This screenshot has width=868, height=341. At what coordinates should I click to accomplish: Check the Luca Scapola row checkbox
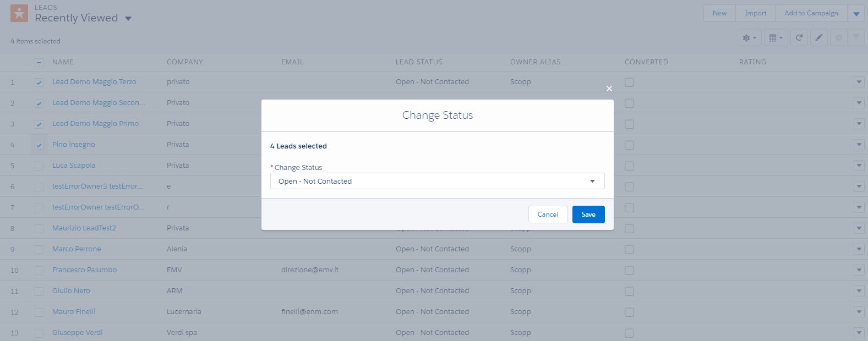click(39, 166)
